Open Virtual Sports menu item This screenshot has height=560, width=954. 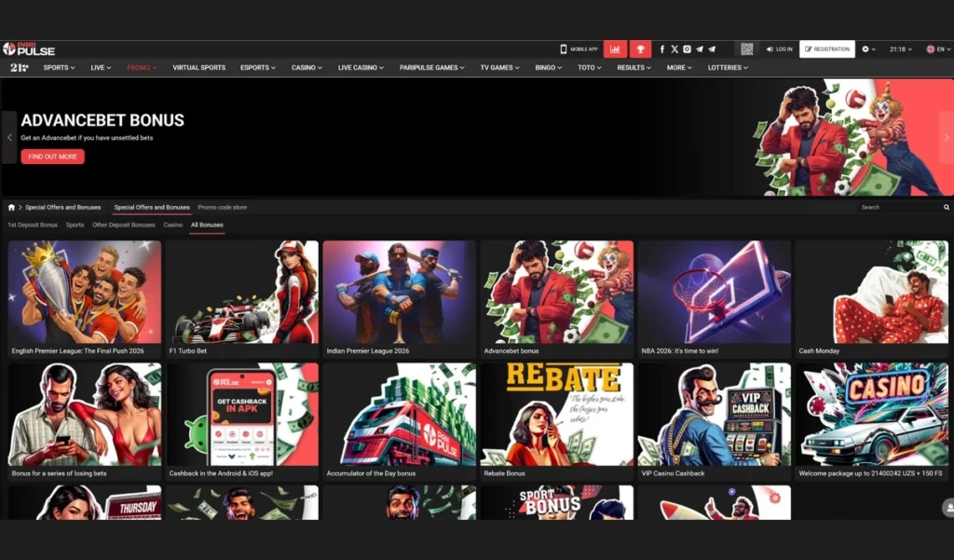coord(199,68)
